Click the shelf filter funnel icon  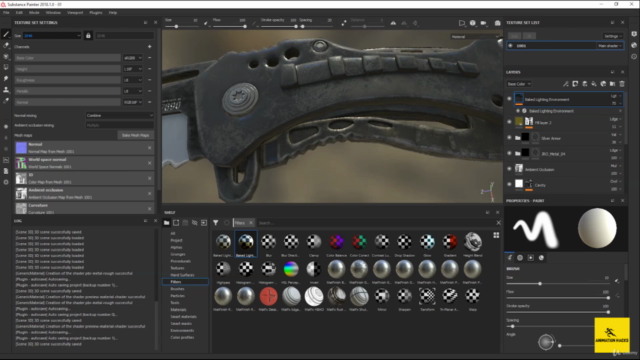(216, 223)
